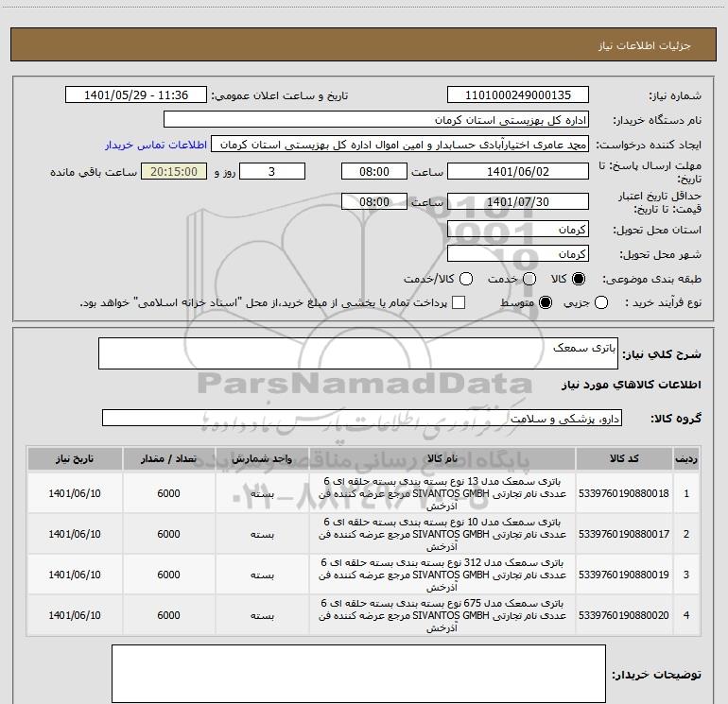Click the نام کالا column header
Viewport: 728px width, 704px height.
[x=442, y=459]
